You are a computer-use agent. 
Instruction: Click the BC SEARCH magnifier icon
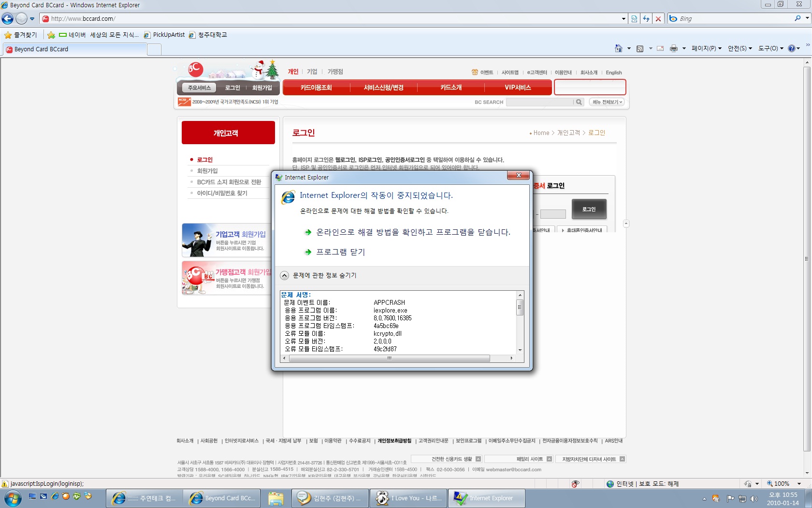click(579, 102)
